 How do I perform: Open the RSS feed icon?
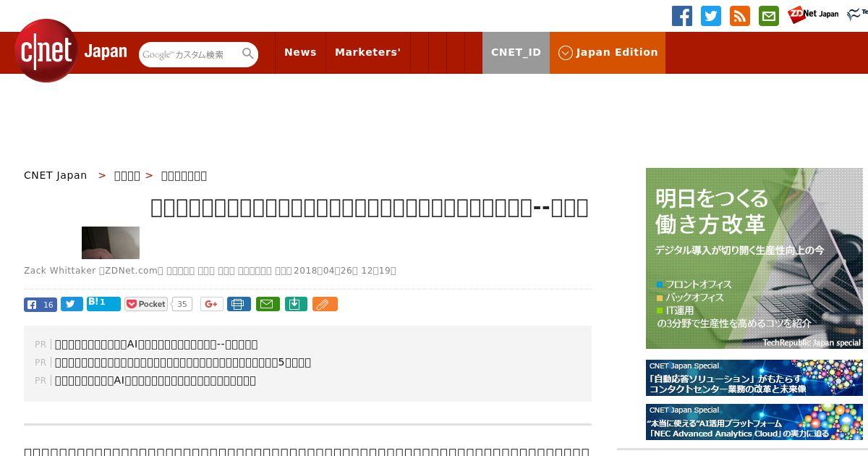[740, 16]
